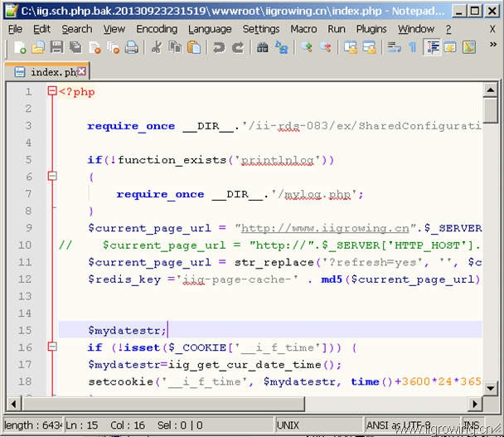Create a new file with New icon
Screen dimensions: 504x437
(x=20, y=47)
